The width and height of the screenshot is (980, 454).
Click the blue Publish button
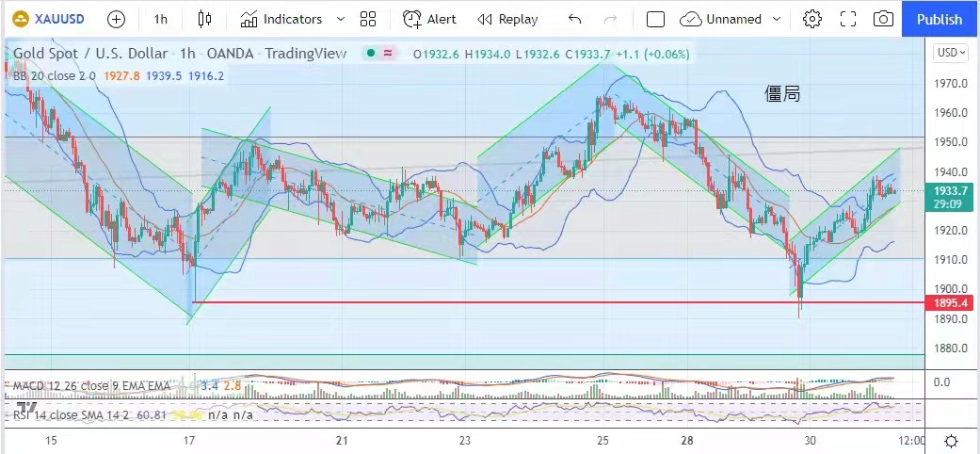[x=939, y=19]
